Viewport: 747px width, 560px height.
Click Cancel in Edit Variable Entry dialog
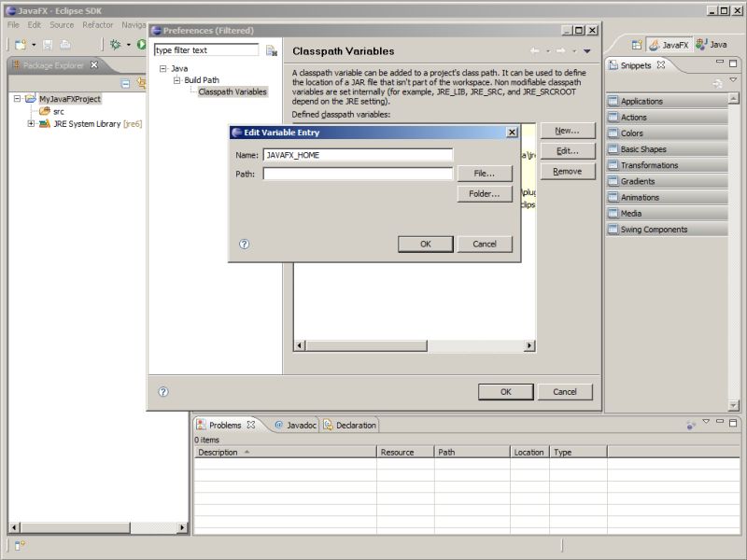(485, 245)
